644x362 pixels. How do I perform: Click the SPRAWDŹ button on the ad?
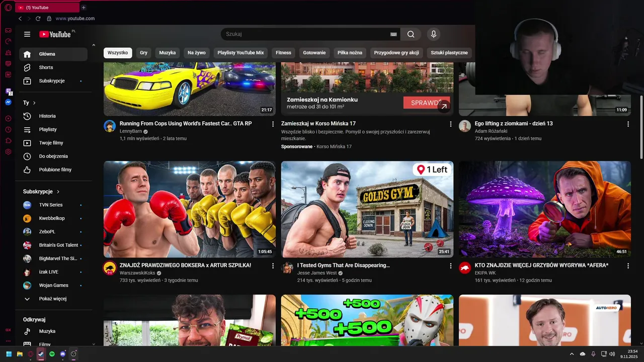point(427,103)
